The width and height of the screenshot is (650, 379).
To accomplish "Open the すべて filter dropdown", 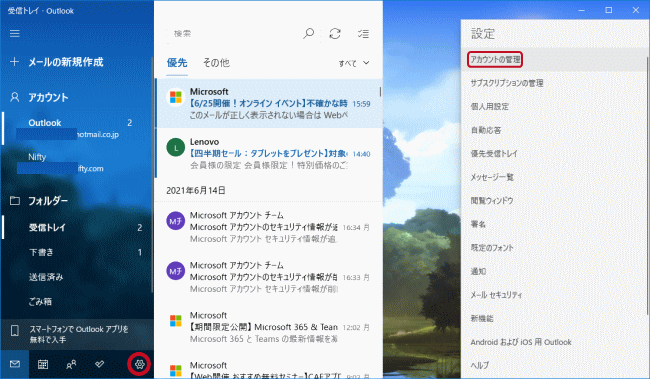I will point(354,63).
